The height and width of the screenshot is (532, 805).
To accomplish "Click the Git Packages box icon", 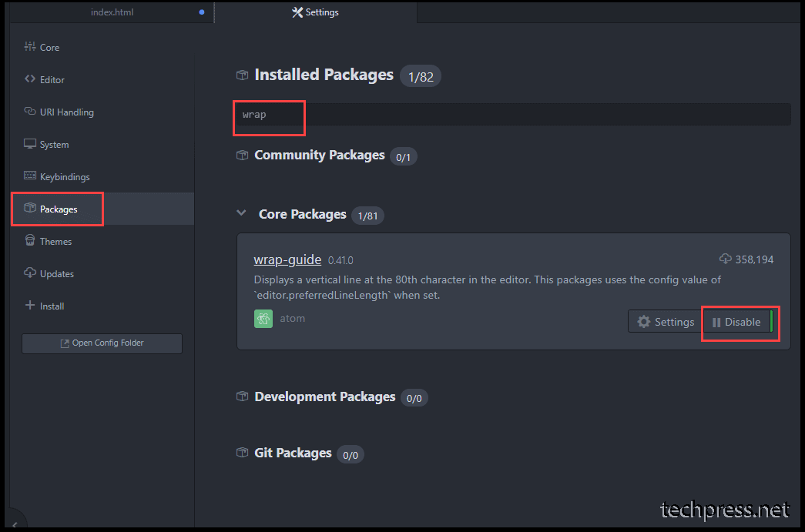I will click(243, 453).
